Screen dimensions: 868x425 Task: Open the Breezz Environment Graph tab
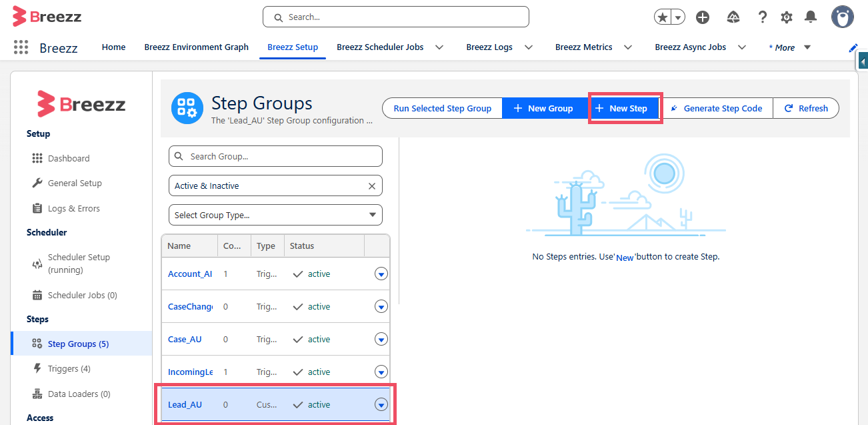click(196, 47)
